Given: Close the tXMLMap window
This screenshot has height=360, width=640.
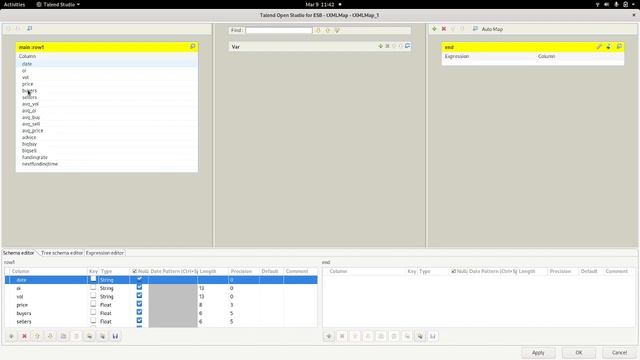Looking at the screenshot, I should 634,15.
